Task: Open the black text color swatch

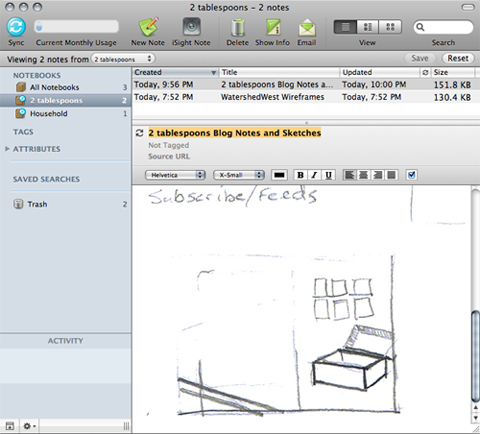Action: click(x=279, y=175)
